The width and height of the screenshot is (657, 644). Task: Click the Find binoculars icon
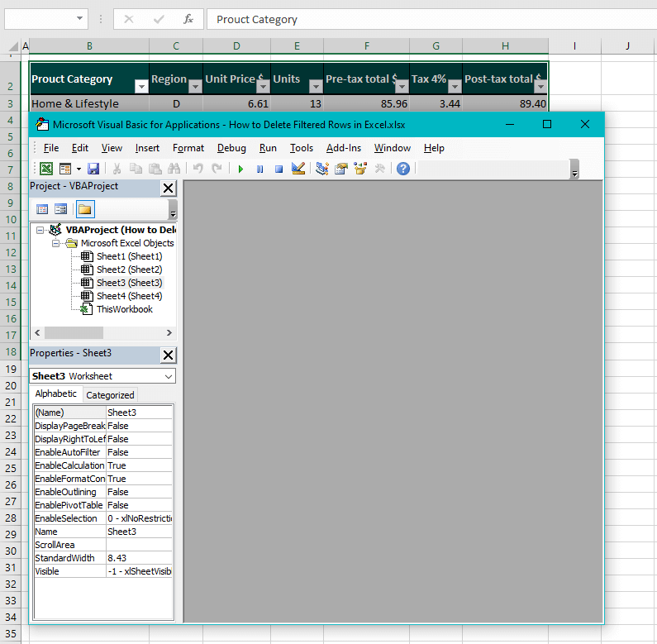click(174, 169)
